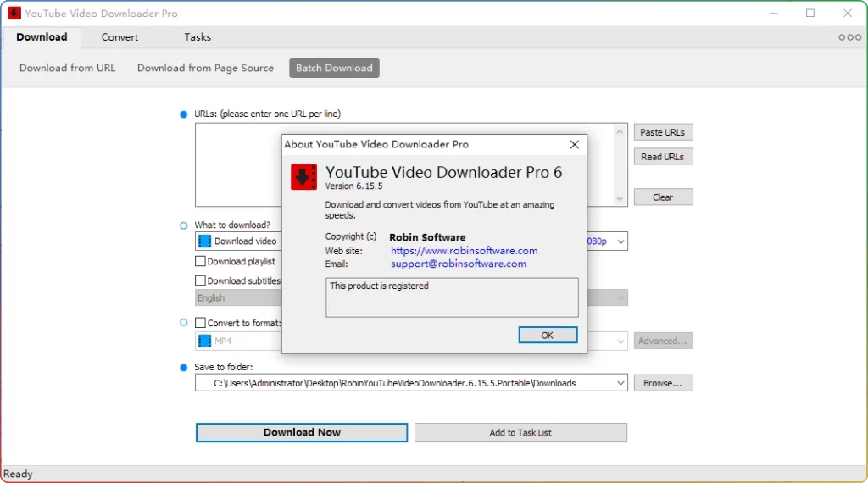Close the About dialog with X
This screenshot has width=868, height=483.
tap(575, 144)
